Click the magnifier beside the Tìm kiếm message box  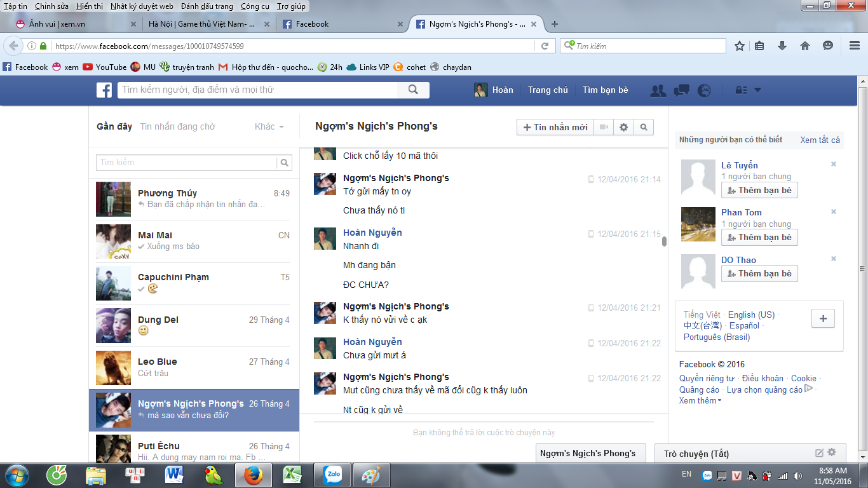285,163
